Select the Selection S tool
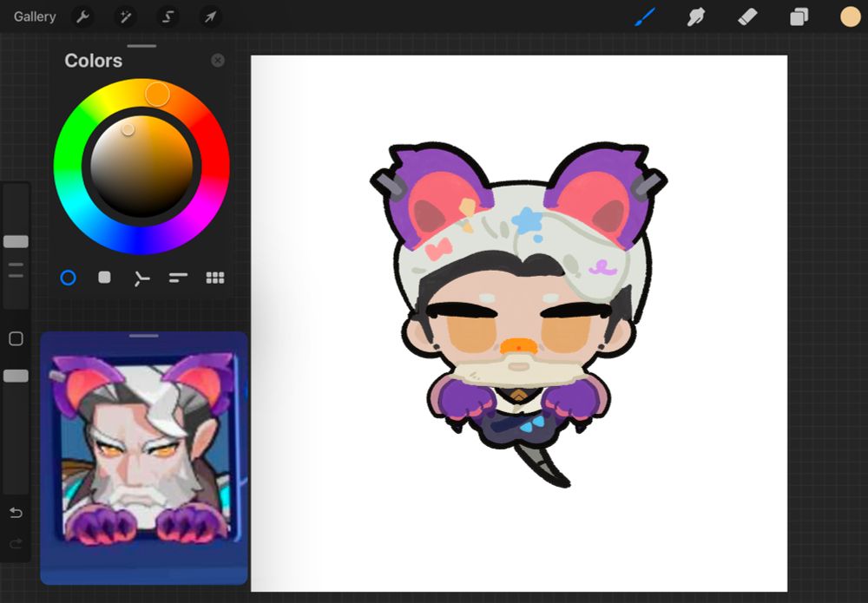Screen dimensions: 868x603 (x=168, y=17)
